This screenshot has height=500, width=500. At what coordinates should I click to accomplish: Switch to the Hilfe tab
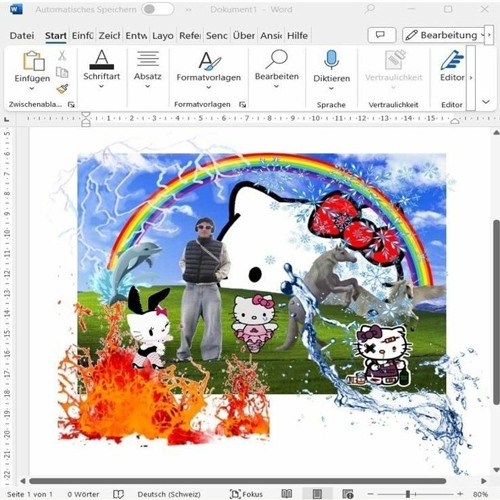(x=297, y=35)
